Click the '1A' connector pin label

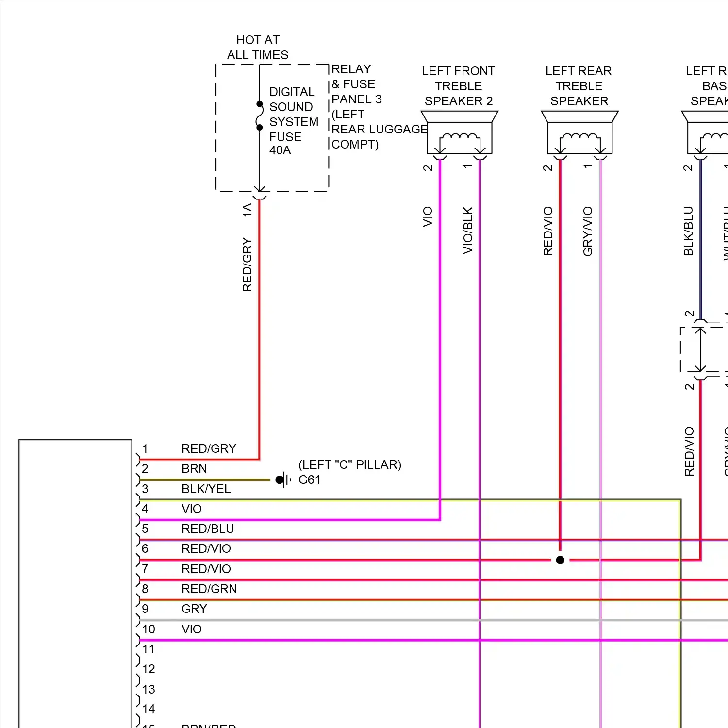247,210
